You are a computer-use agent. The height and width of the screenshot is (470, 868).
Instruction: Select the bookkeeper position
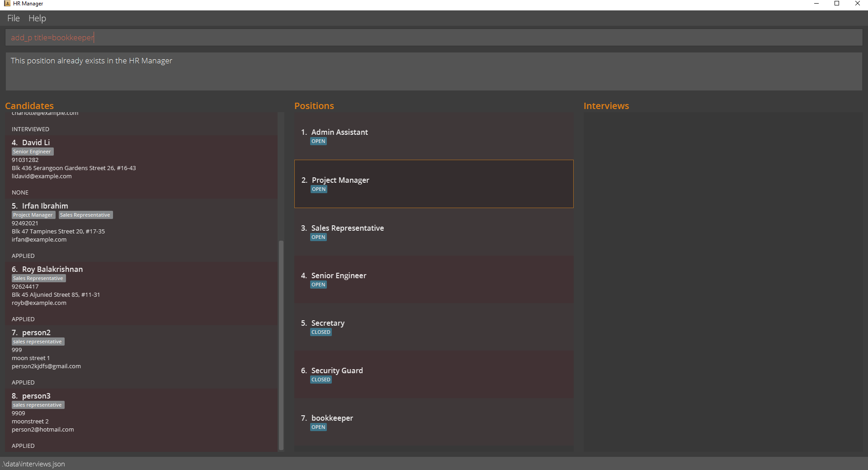pos(434,422)
